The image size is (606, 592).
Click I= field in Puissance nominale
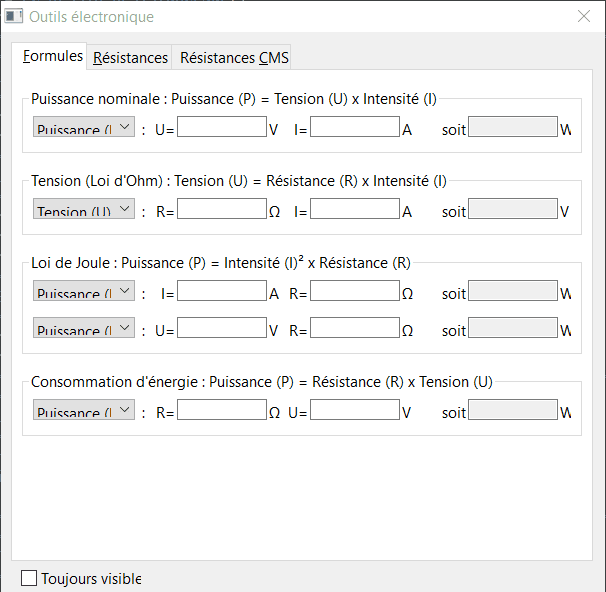coord(354,128)
